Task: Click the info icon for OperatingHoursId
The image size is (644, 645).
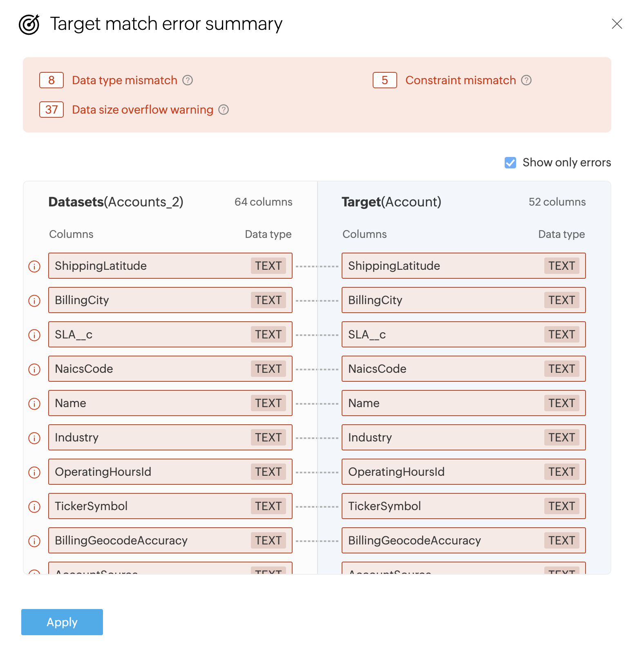Action: (x=34, y=473)
